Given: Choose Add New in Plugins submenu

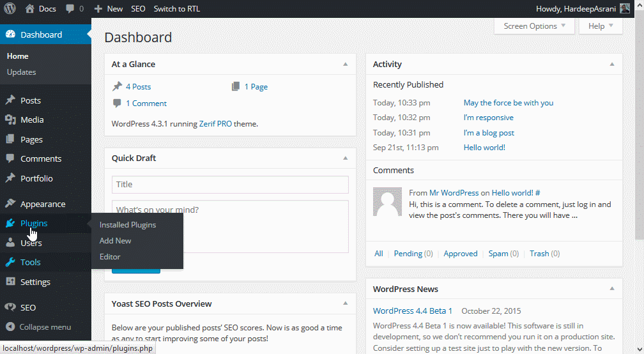Looking at the screenshot, I should 116,241.
